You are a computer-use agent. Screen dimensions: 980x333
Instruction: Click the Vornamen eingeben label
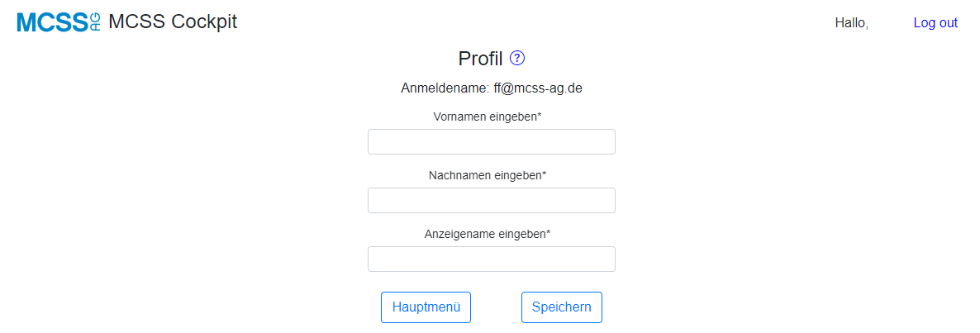pyautogui.click(x=484, y=117)
